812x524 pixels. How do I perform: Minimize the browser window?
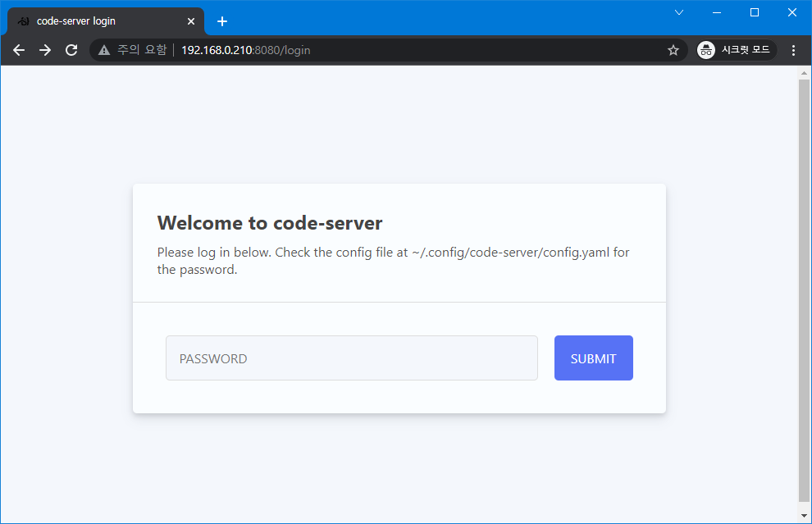tap(717, 12)
